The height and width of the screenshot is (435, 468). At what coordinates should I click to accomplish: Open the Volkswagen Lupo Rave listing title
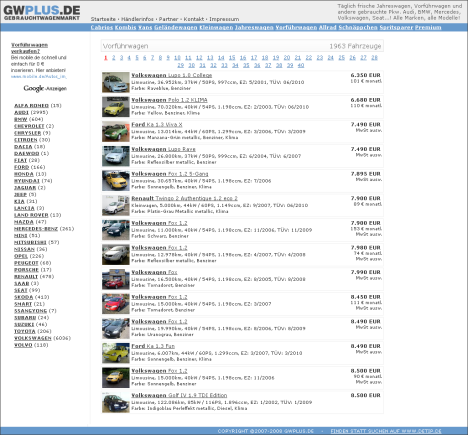click(x=163, y=149)
